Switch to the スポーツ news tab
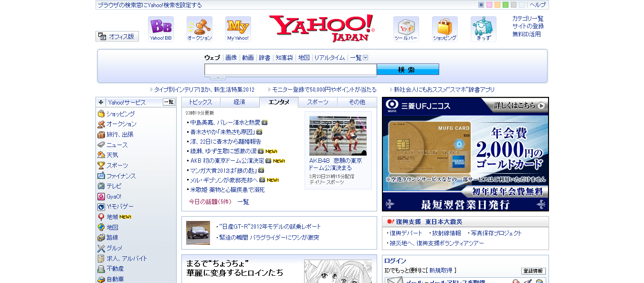 tap(317, 102)
